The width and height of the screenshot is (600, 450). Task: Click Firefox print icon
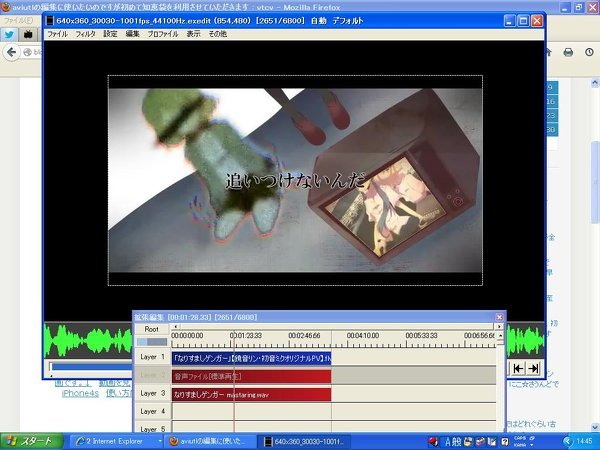568,52
